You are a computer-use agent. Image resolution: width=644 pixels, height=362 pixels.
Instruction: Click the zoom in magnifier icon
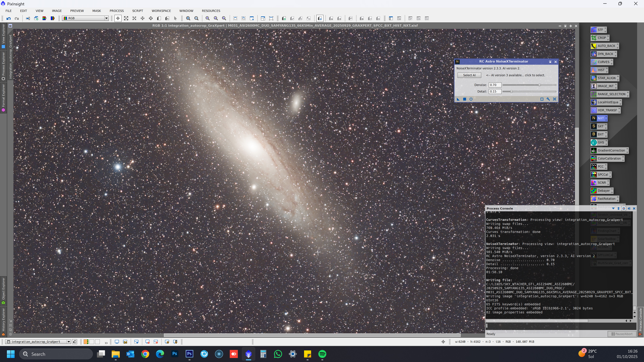(188, 18)
